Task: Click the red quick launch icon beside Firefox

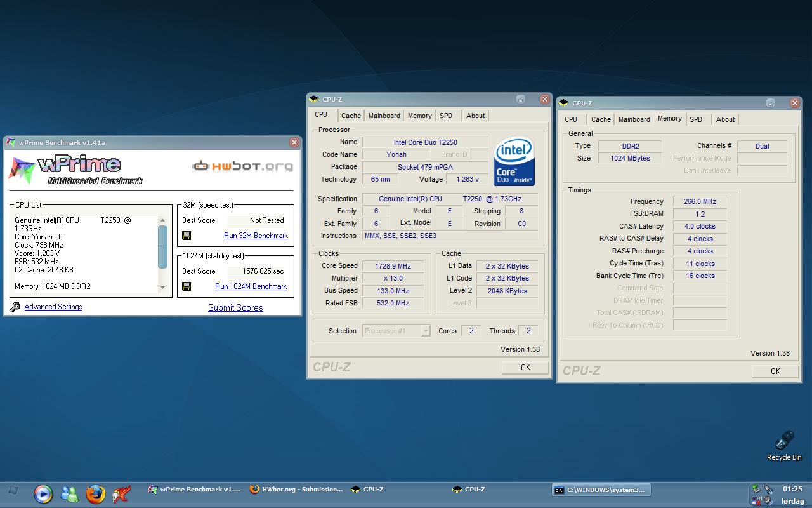Action: [121, 493]
